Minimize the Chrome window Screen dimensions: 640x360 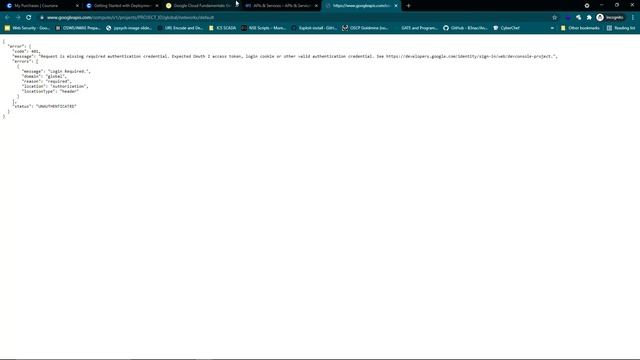602,5
